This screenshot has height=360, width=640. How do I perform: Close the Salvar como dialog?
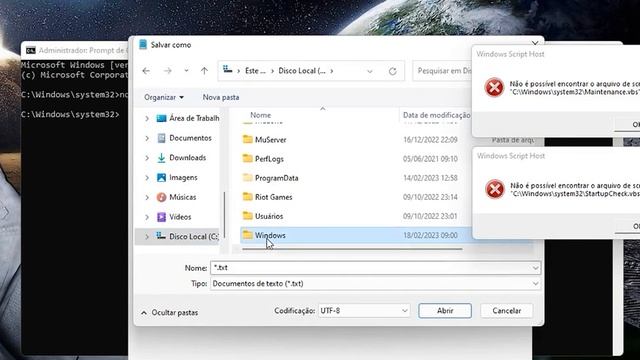click(535, 43)
